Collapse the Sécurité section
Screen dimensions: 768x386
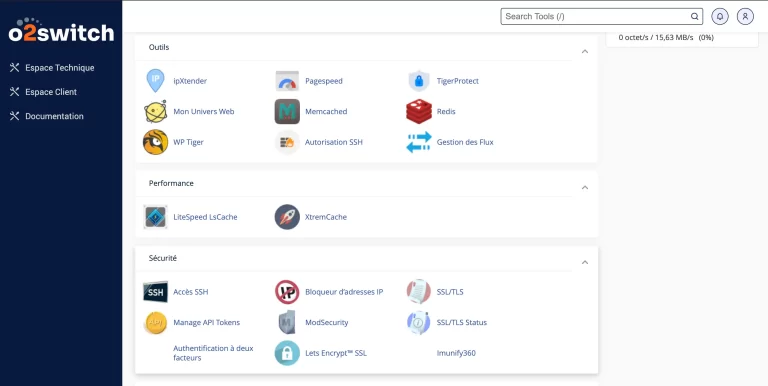click(x=585, y=263)
